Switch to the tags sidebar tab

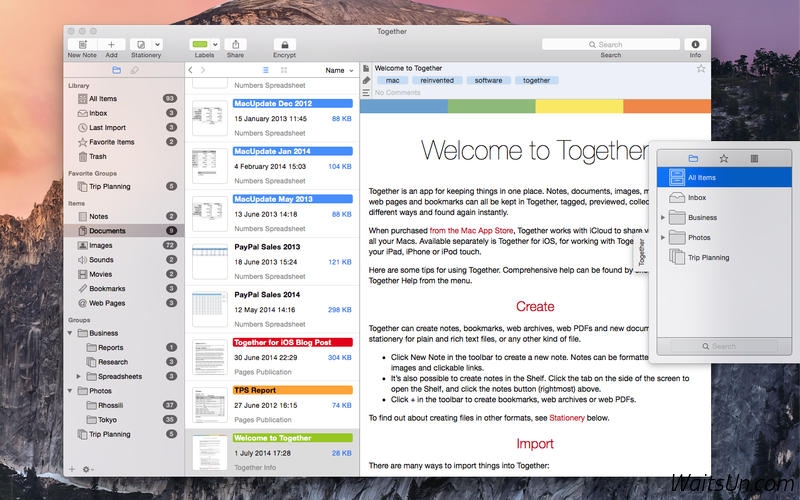pyautogui.click(x=134, y=70)
